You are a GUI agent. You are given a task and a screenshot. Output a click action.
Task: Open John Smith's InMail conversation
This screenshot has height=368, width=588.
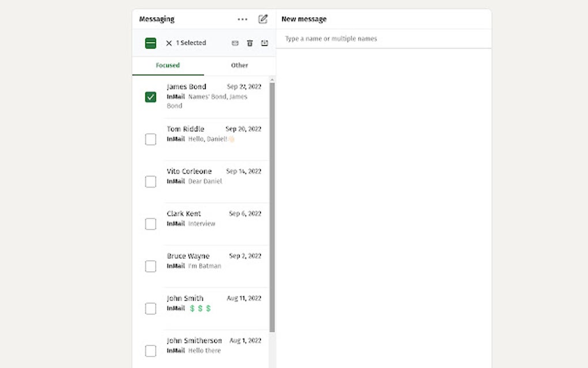pos(213,303)
